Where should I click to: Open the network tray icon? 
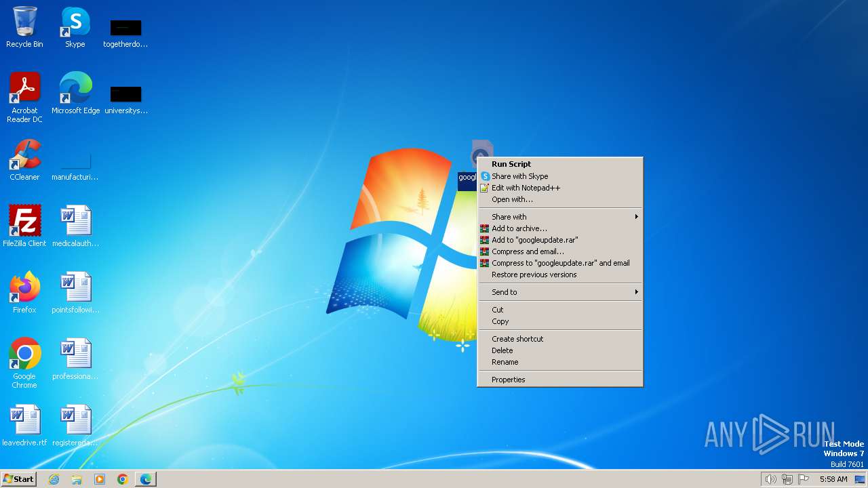tap(787, 479)
